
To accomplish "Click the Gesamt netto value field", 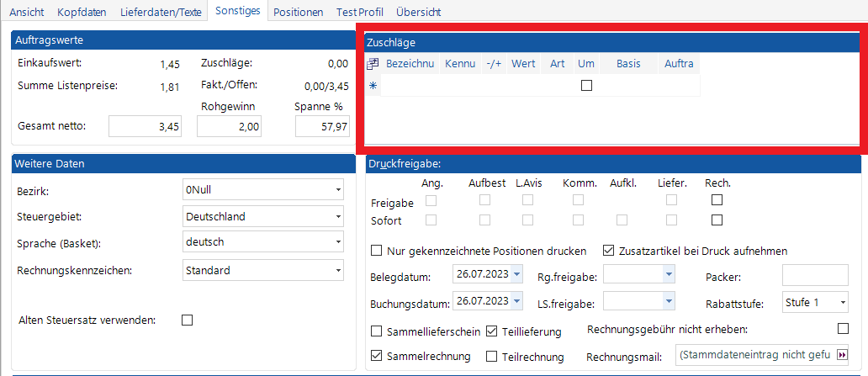I will 146,127.
